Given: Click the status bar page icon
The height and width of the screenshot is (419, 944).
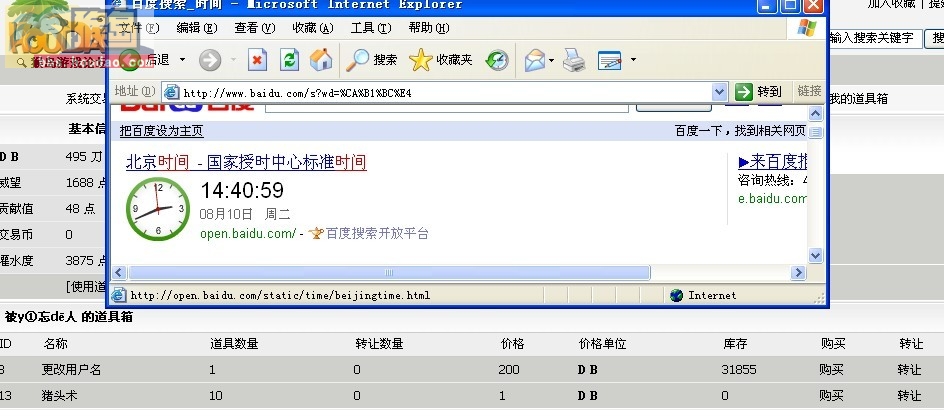Looking at the screenshot, I should [119, 295].
